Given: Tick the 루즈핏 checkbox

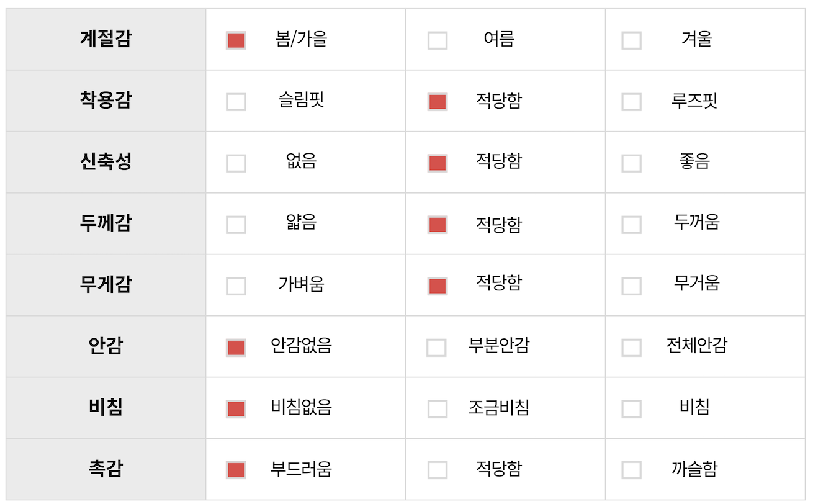Looking at the screenshot, I should (x=631, y=102).
